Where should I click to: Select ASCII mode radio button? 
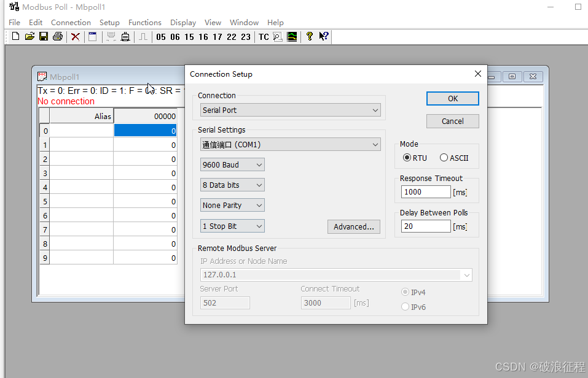click(x=444, y=158)
